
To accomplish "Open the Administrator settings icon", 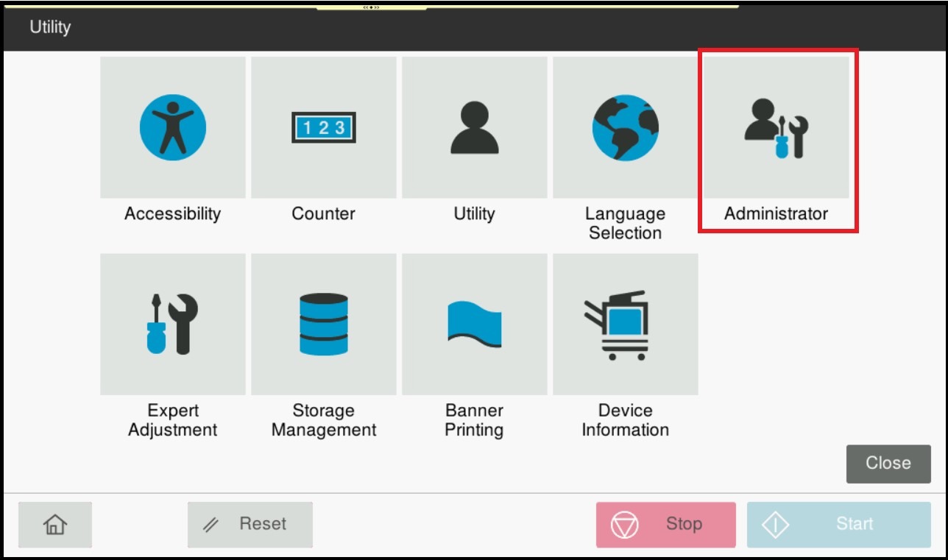I will (776, 127).
